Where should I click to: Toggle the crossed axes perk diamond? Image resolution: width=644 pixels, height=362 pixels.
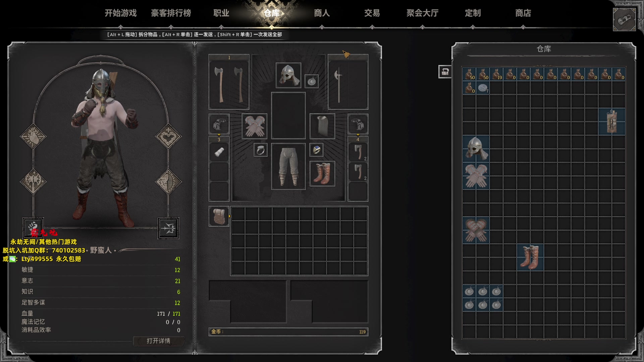[x=33, y=182]
